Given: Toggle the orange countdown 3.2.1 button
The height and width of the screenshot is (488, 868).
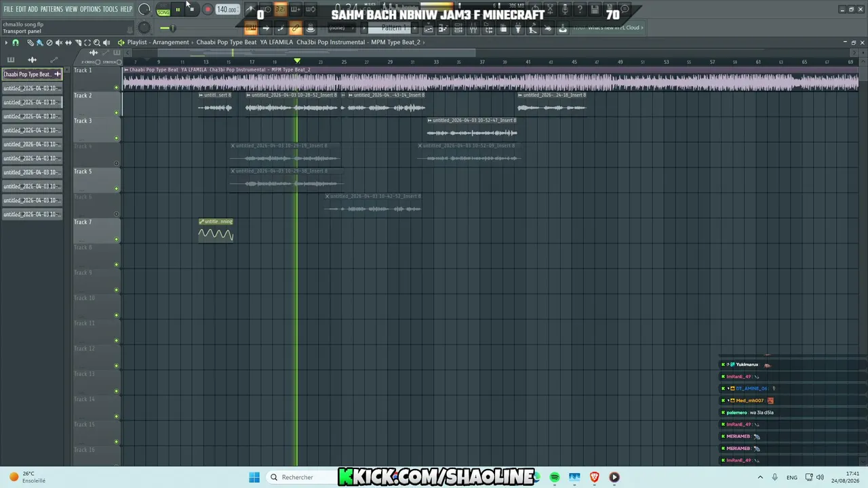Looking at the screenshot, I should point(280,9).
